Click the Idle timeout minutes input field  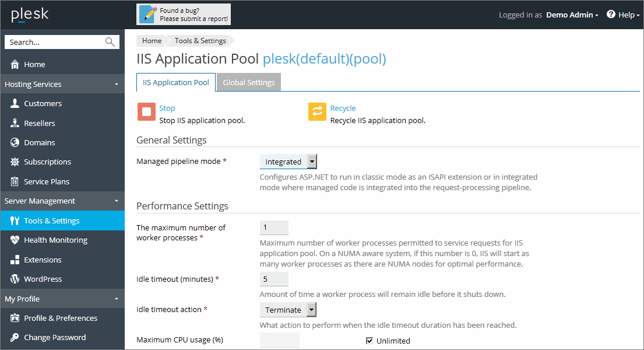tap(274, 279)
